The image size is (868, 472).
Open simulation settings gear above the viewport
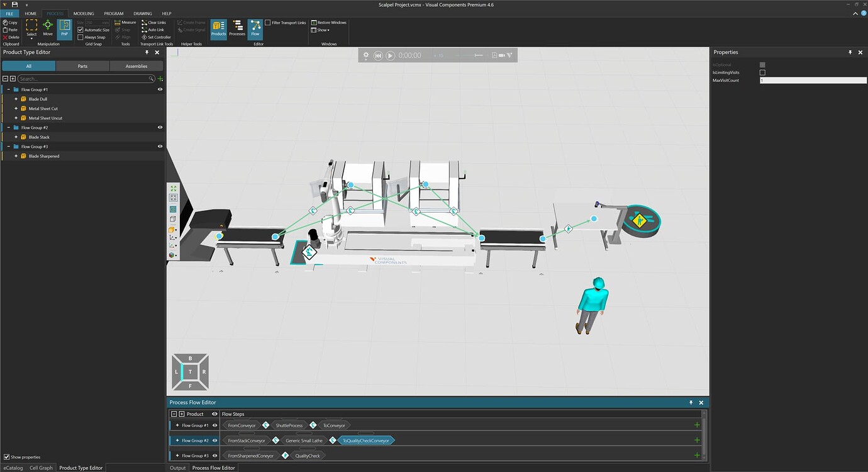[365, 55]
